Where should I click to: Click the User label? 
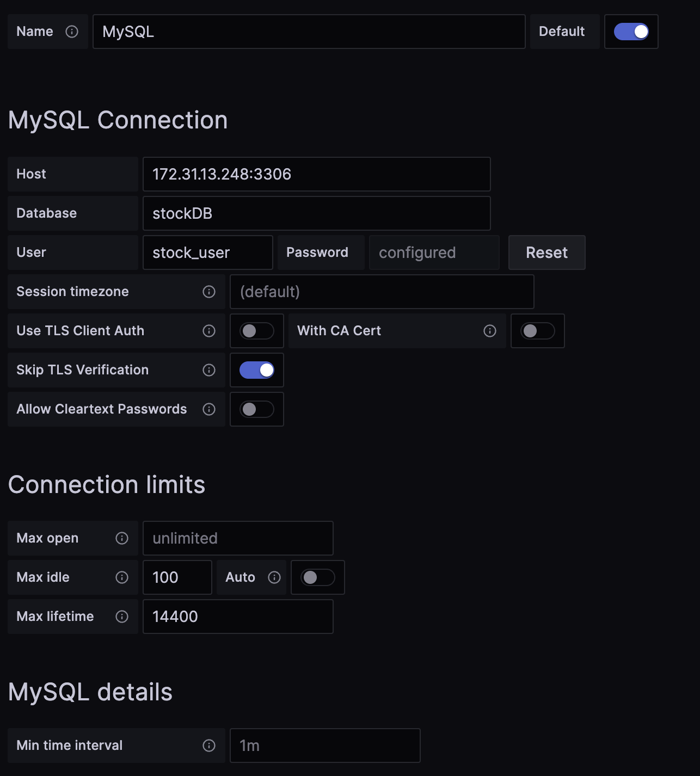coord(32,252)
